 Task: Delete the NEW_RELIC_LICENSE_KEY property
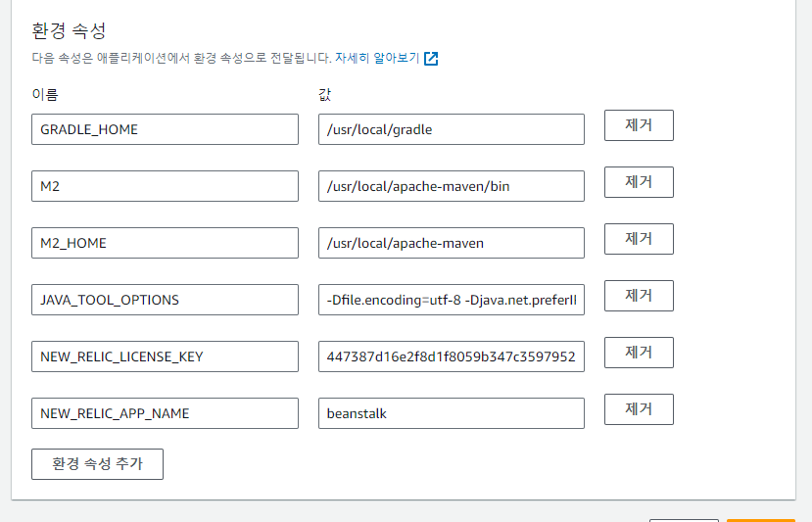pos(639,353)
